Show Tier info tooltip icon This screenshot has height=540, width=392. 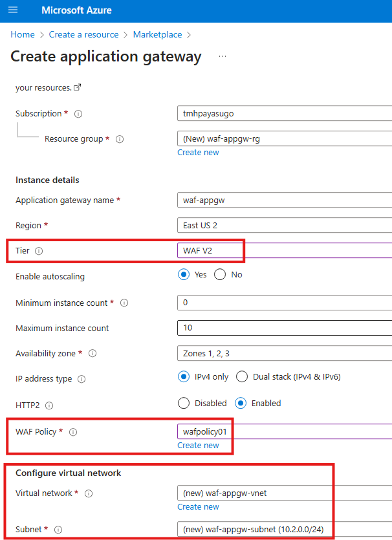point(39,251)
